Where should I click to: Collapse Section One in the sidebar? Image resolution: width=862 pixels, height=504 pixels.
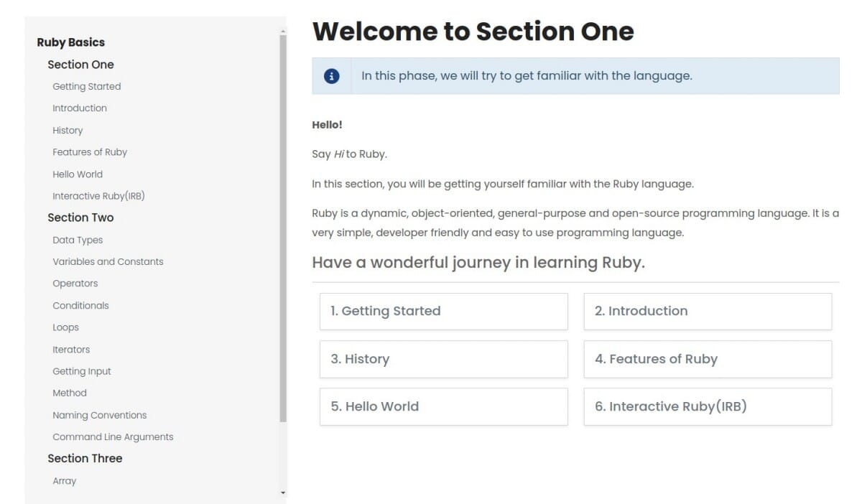(x=80, y=65)
